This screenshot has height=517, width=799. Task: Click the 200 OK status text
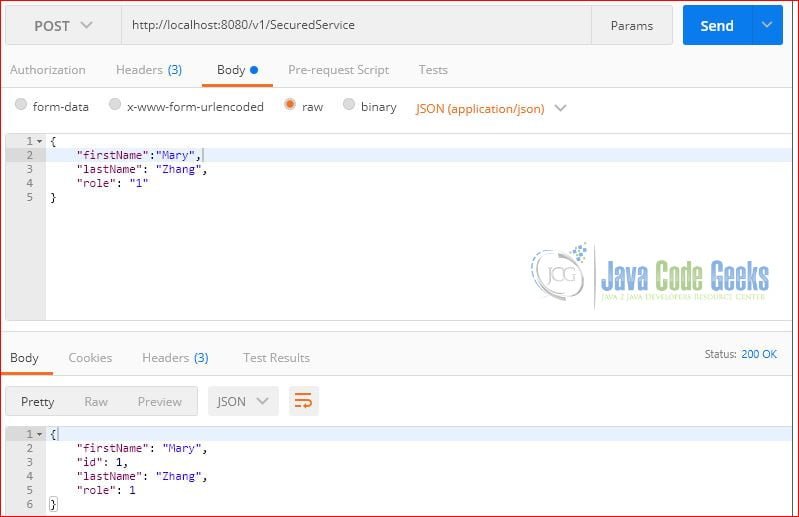coord(759,354)
